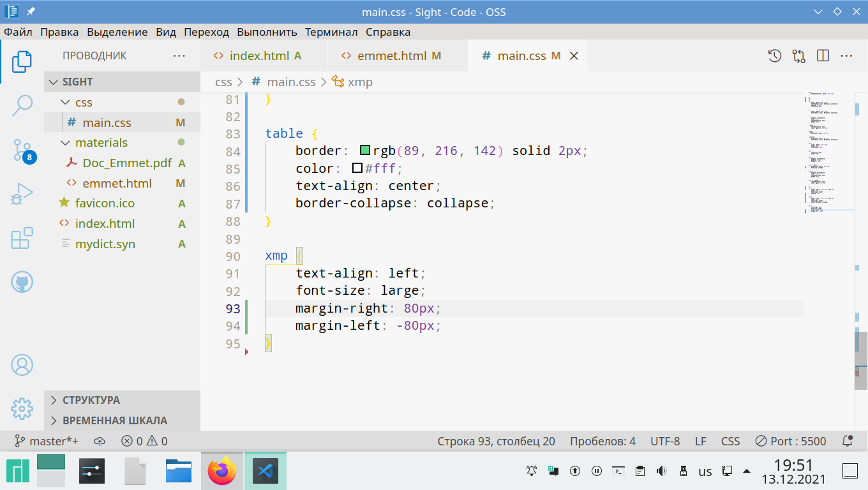Screen dimensions: 868x490
Task: Open the Explorer view in activity bar
Action: (x=22, y=61)
